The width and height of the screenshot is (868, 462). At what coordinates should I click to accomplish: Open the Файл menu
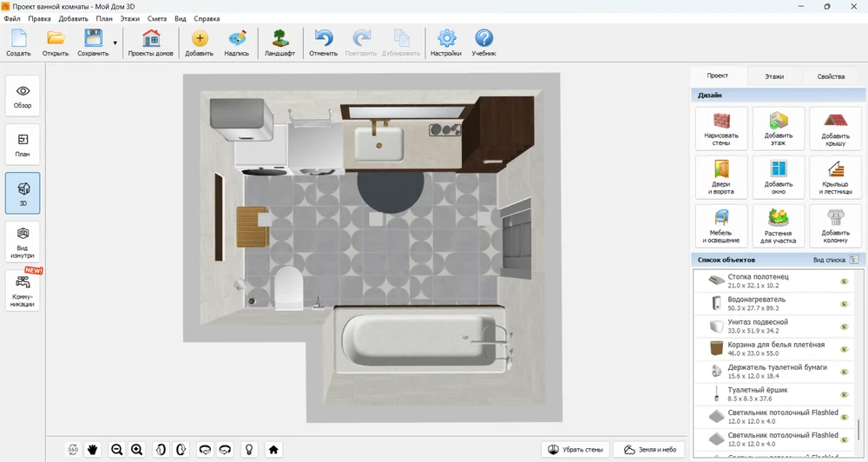point(12,18)
